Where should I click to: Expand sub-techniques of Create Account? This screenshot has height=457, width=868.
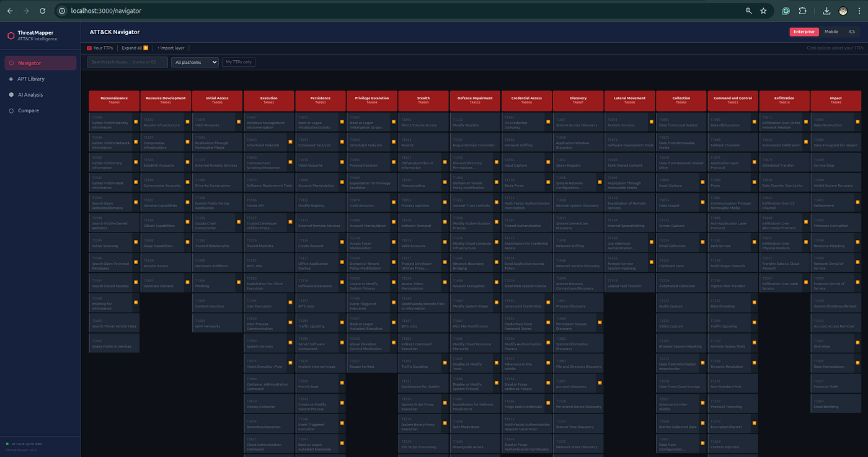[342, 243]
